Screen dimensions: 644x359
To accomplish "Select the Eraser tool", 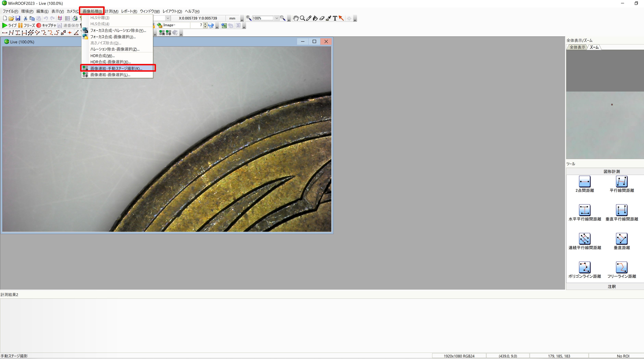I will click(x=322, y=18).
